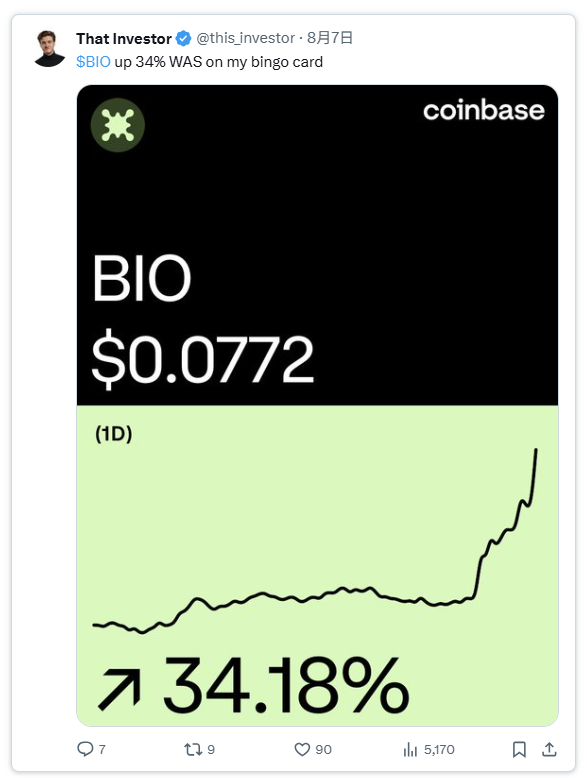Screen dimensions: 587x778
Task: Reply using the comment bubble icon
Action: click(85, 749)
